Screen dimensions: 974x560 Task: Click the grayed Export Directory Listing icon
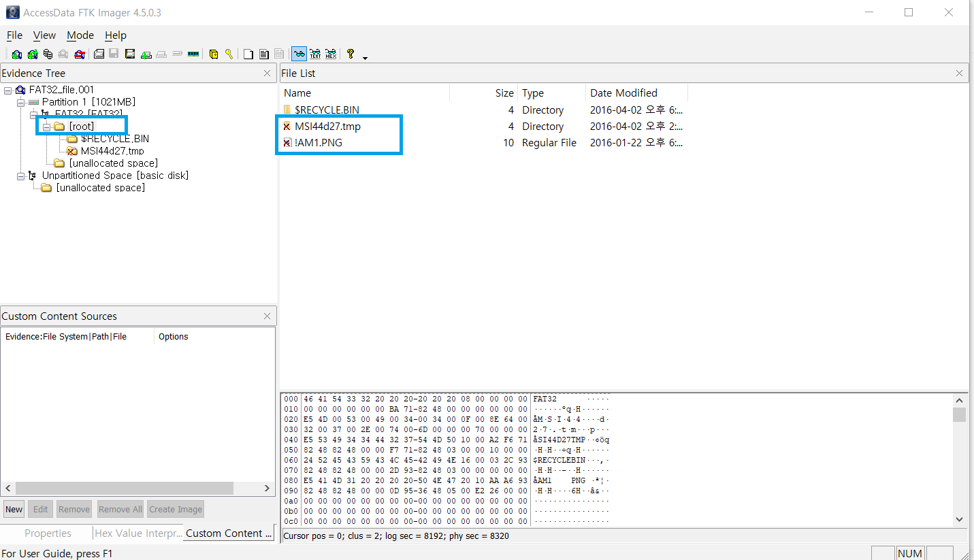click(x=279, y=54)
